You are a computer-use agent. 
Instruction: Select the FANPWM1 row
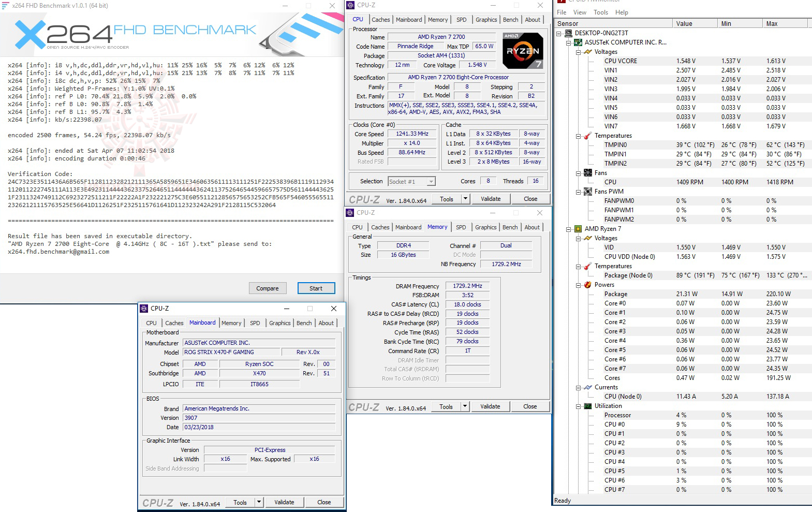click(x=705, y=210)
